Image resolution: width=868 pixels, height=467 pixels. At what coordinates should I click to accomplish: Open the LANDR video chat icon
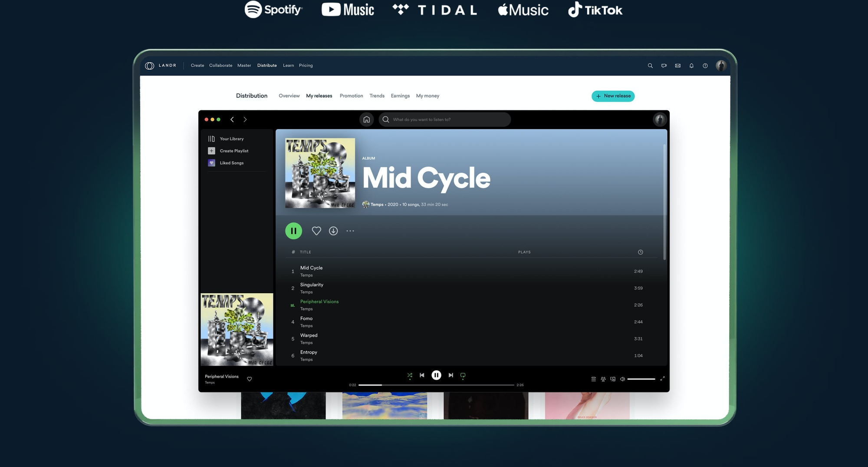[x=664, y=66]
